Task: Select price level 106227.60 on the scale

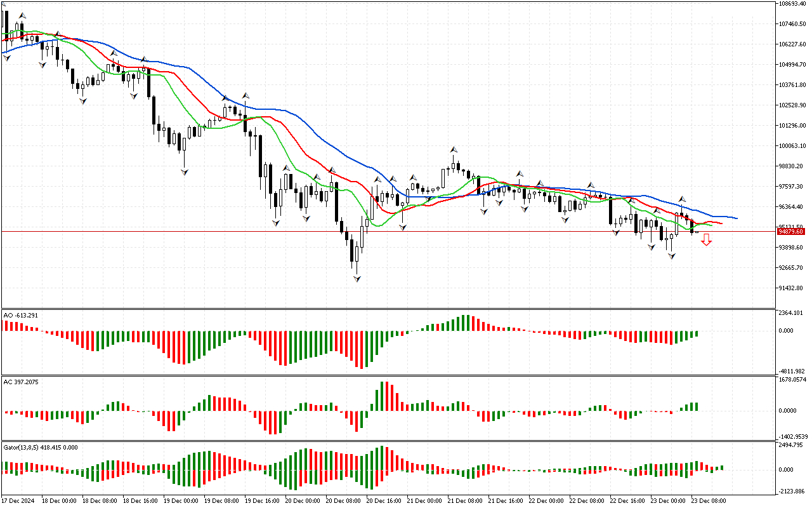Action: coord(793,44)
